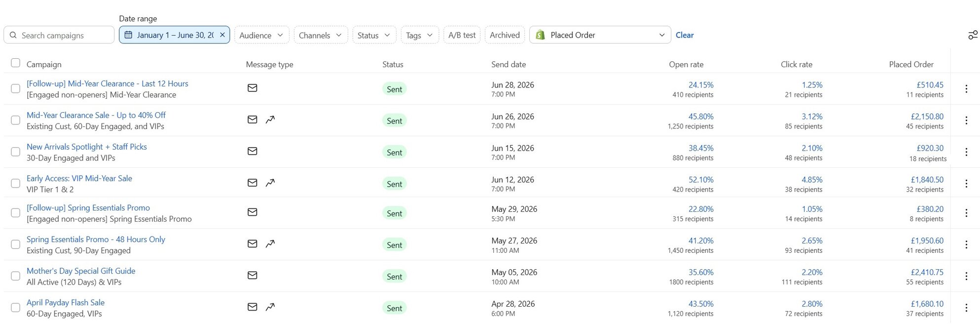The image size is (980, 324).
Task: Check the Follow-up Spring Essentials Promo checkbox
Action: pos(16,212)
